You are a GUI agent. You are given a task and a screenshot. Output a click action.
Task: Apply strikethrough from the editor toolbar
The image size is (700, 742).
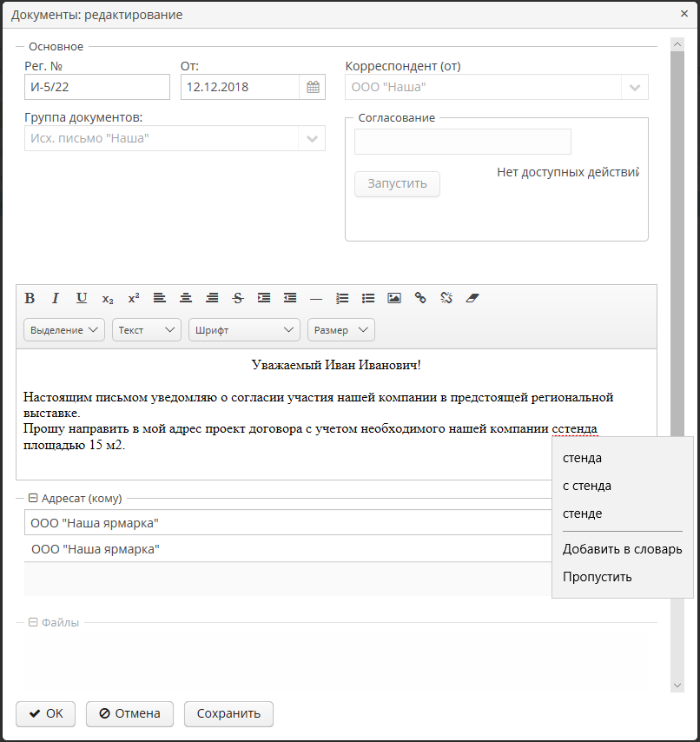point(238,298)
